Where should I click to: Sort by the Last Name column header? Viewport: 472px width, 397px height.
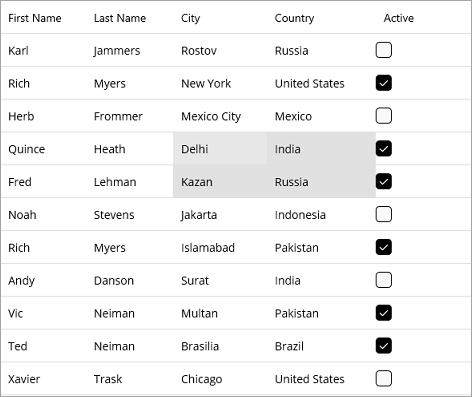click(120, 18)
